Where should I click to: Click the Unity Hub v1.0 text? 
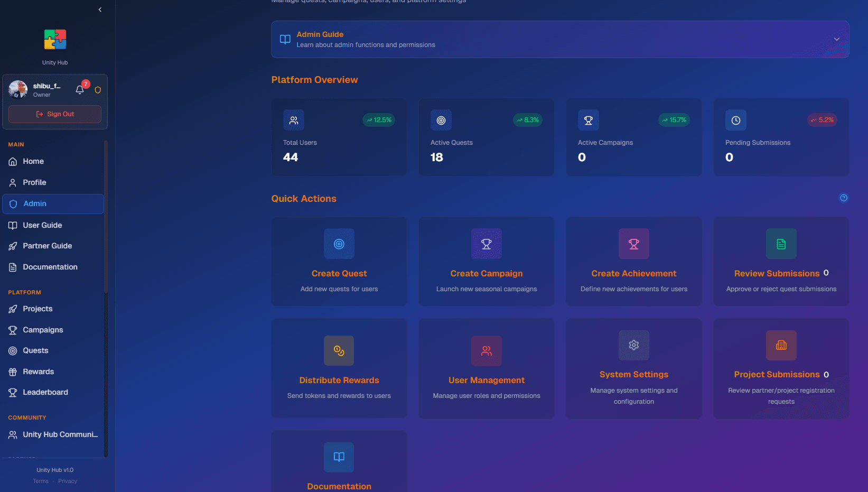pos(55,470)
